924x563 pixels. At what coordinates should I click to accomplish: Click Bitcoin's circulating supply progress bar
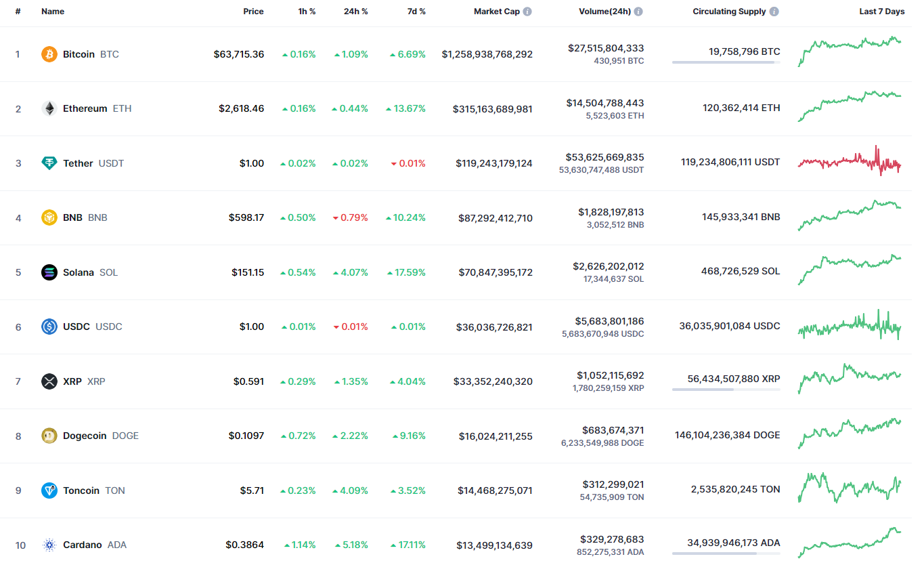tap(726, 62)
